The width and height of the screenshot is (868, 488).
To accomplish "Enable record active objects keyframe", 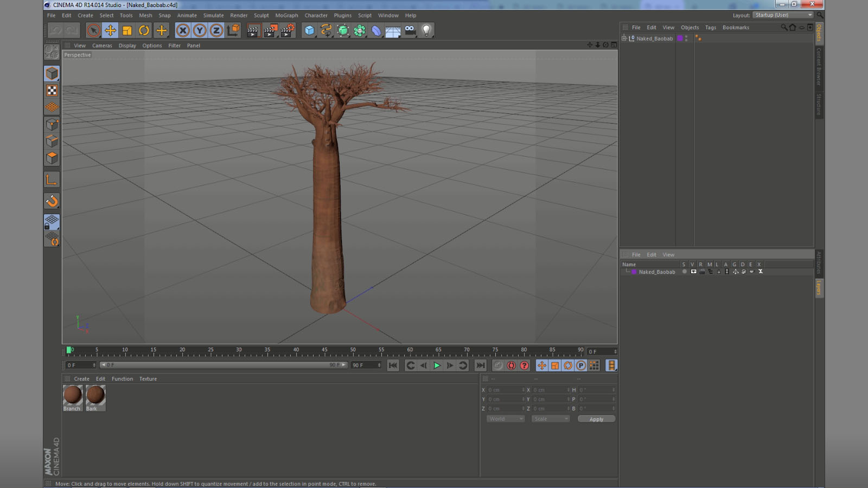I will pos(498,365).
